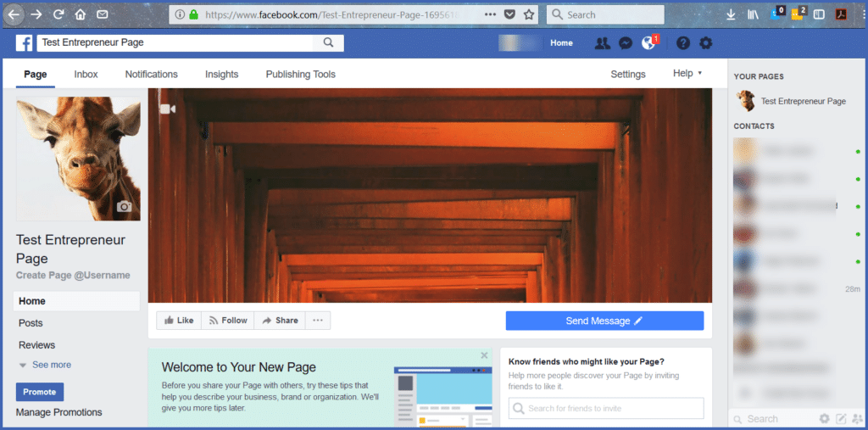Viewport: 868px width, 430px height.
Task: Bookmark this page with the star icon
Action: tap(529, 15)
